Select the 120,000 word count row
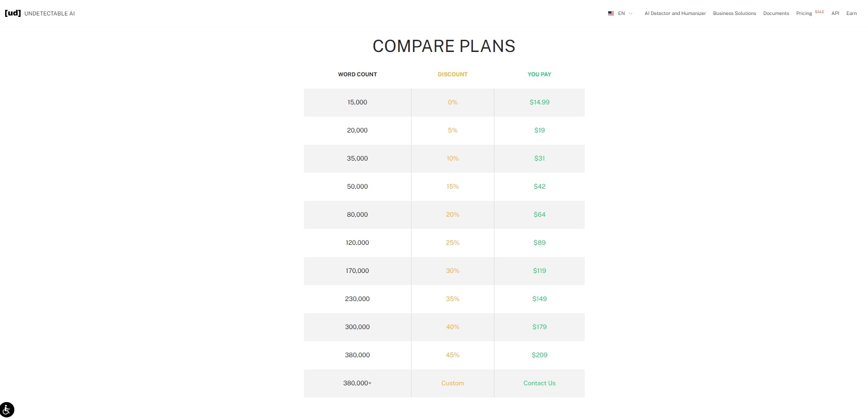 tap(357, 243)
